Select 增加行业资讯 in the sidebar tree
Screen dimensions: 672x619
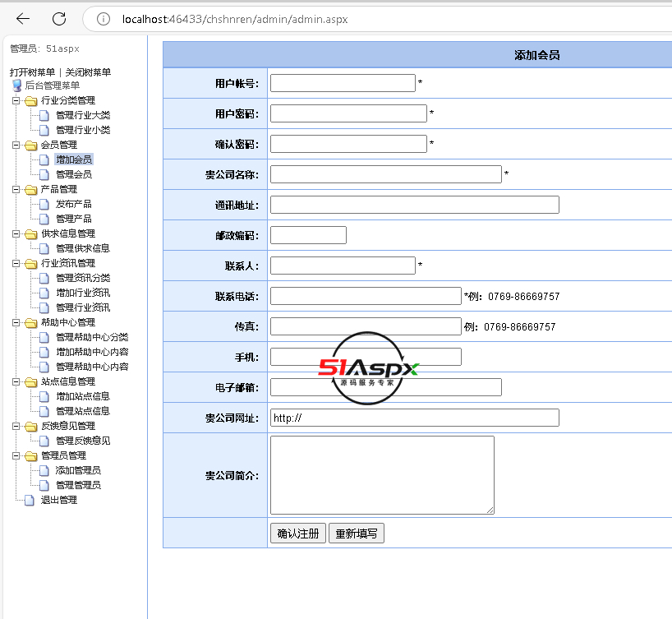[x=83, y=293]
